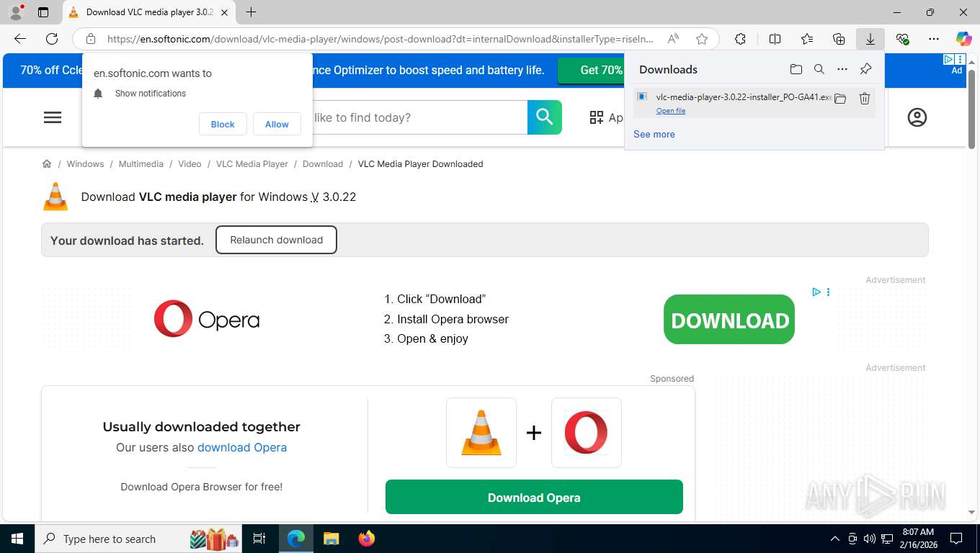Click the Get 70% banner button

point(592,70)
